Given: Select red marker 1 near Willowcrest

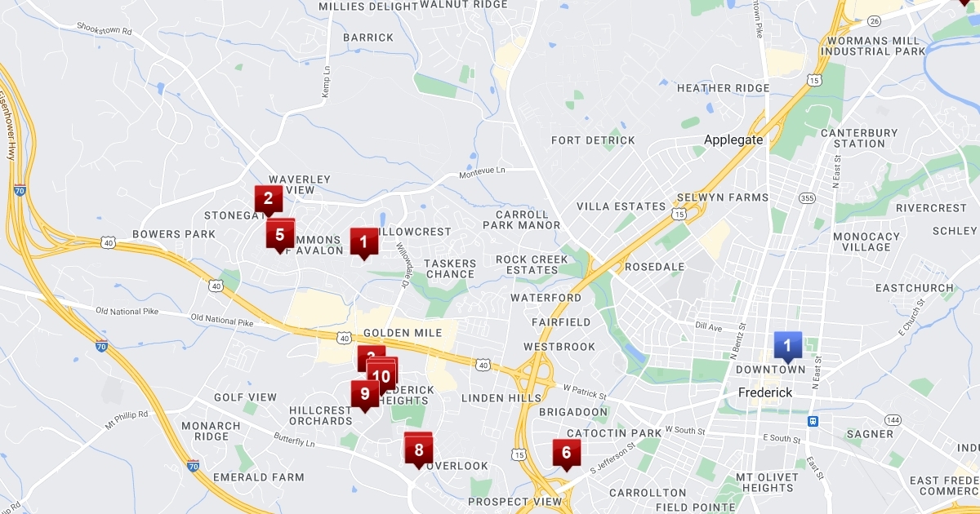Looking at the screenshot, I should (363, 242).
